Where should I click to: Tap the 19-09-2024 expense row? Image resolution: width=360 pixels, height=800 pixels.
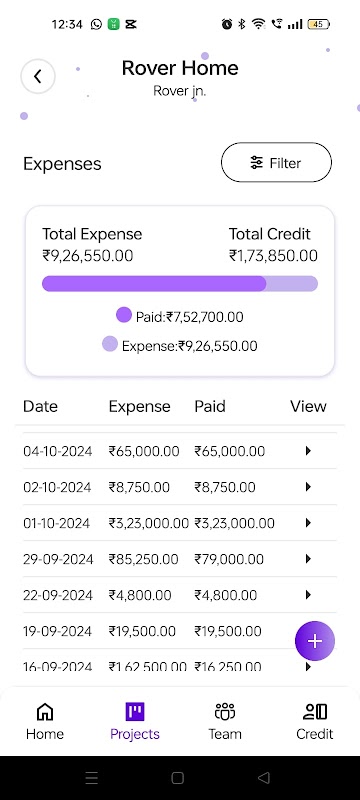click(176, 631)
